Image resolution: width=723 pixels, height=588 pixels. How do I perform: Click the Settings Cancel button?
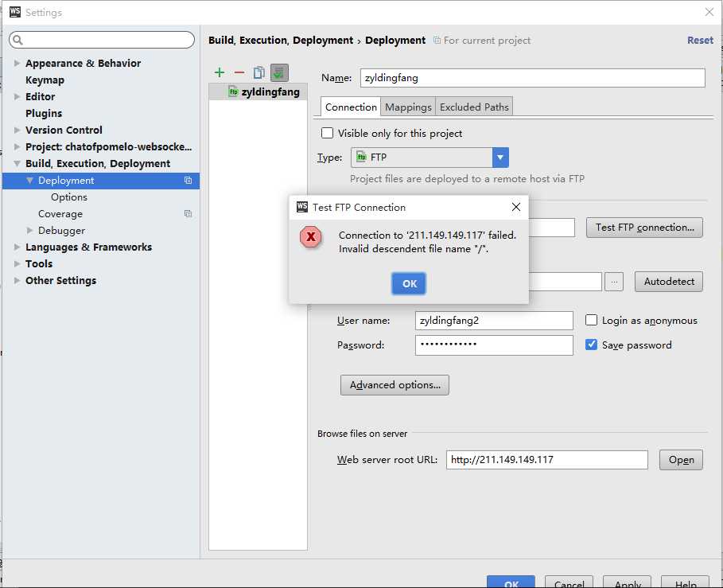tap(569, 582)
